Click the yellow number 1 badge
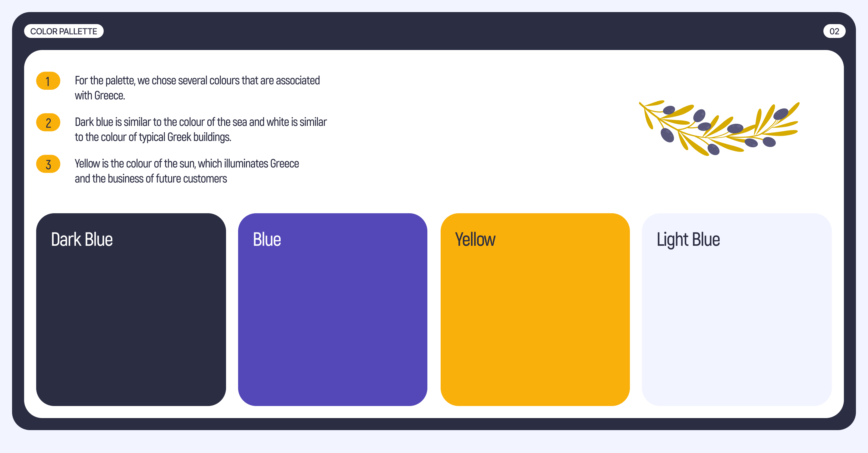The image size is (868, 453). [x=48, y=81]
